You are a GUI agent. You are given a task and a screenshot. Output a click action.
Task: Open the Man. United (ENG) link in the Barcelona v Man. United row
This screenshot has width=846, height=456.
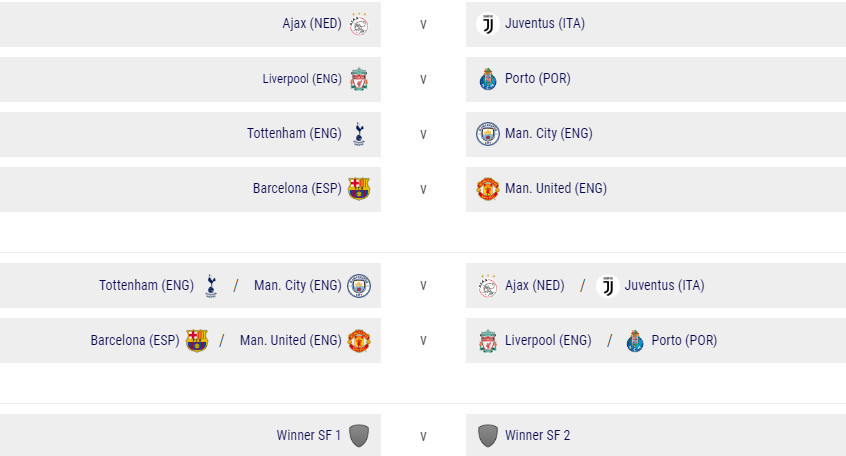point(556,189)
